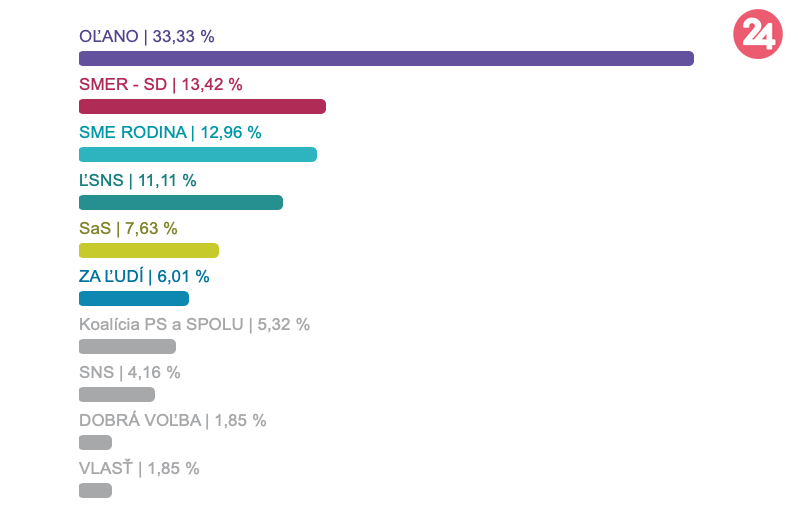The height and width of the screenshot is (518, 798).
Task: Click the gray SNS result bar
Action: click(x=117, y=395)
